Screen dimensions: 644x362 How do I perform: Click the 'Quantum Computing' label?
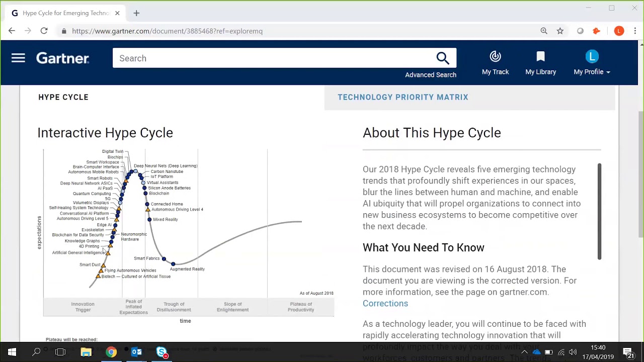click(x=92, y=194)
